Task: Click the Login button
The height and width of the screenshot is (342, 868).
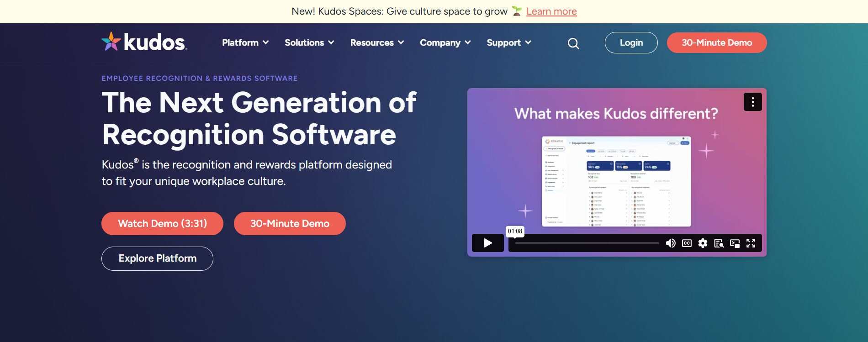Action: (x=631, y=42)
